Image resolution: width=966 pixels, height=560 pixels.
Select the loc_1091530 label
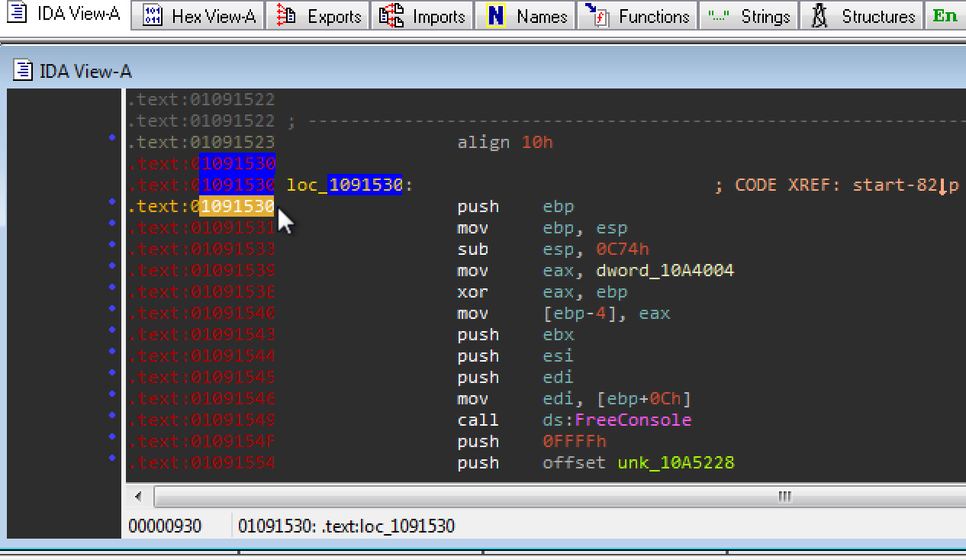tap(345, 185)
